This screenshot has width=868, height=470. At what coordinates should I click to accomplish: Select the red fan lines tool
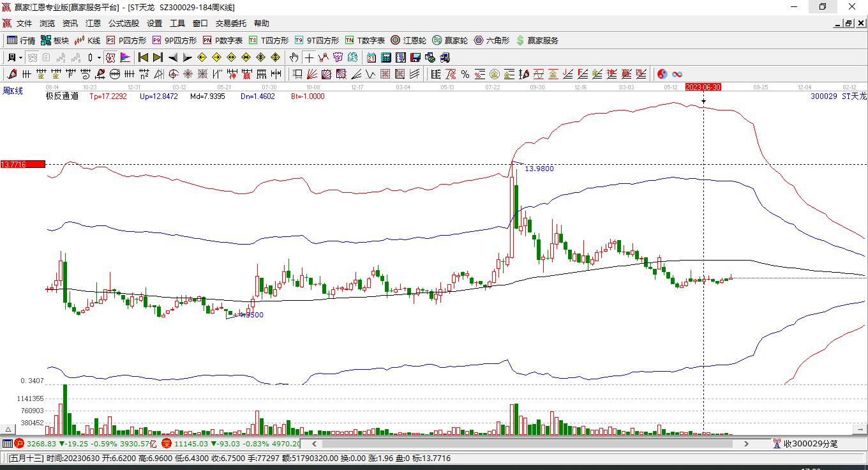click(312, 74)
